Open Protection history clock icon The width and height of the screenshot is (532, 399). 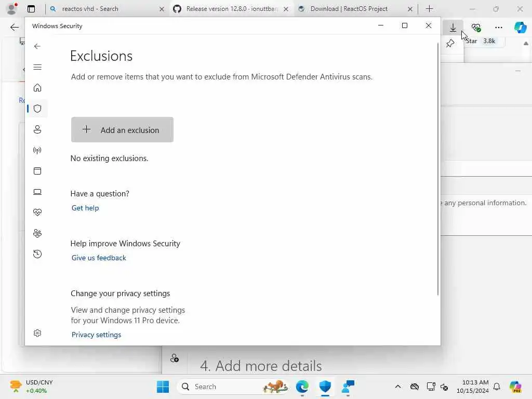point(37,254)
